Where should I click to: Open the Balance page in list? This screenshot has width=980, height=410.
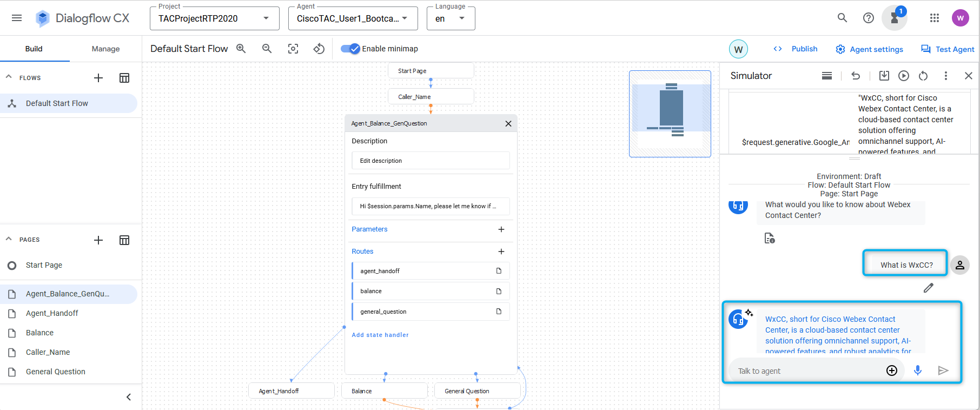(69, 333)
